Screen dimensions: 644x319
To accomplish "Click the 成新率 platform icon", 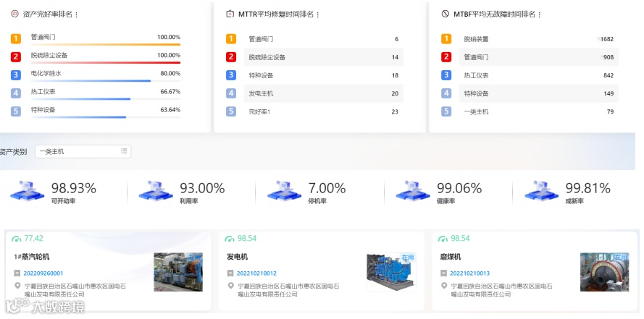I will click(x=541, y=191).
